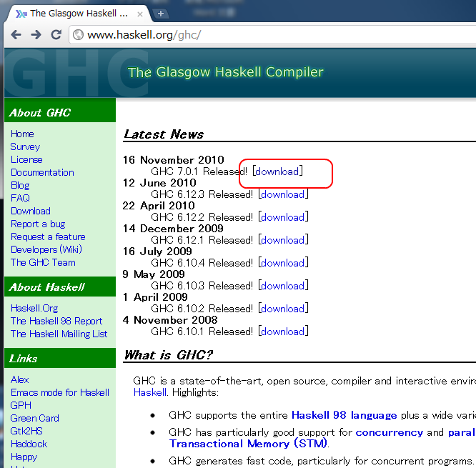Click download link for GHC 6.10.3

282,286
